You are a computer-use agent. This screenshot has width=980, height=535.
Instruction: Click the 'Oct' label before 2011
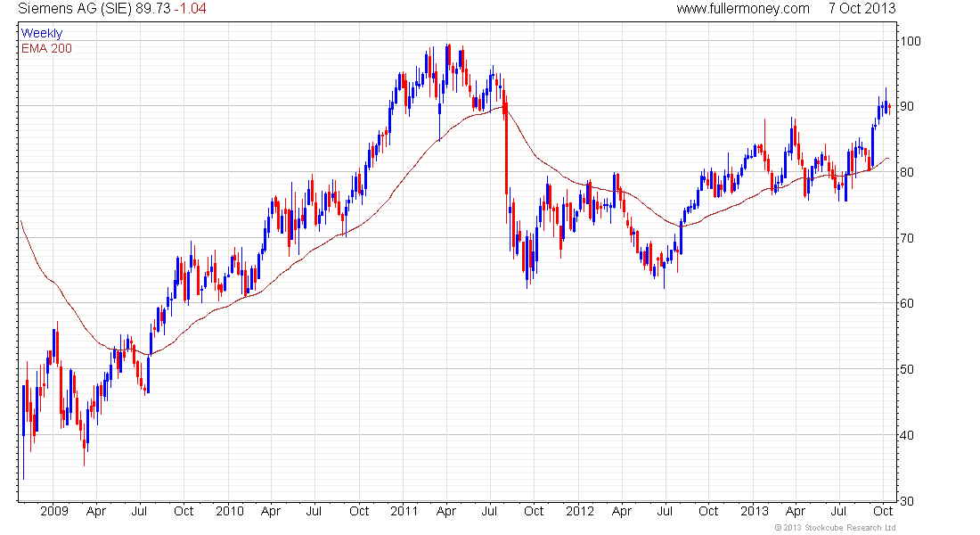[x=359, y=511]
